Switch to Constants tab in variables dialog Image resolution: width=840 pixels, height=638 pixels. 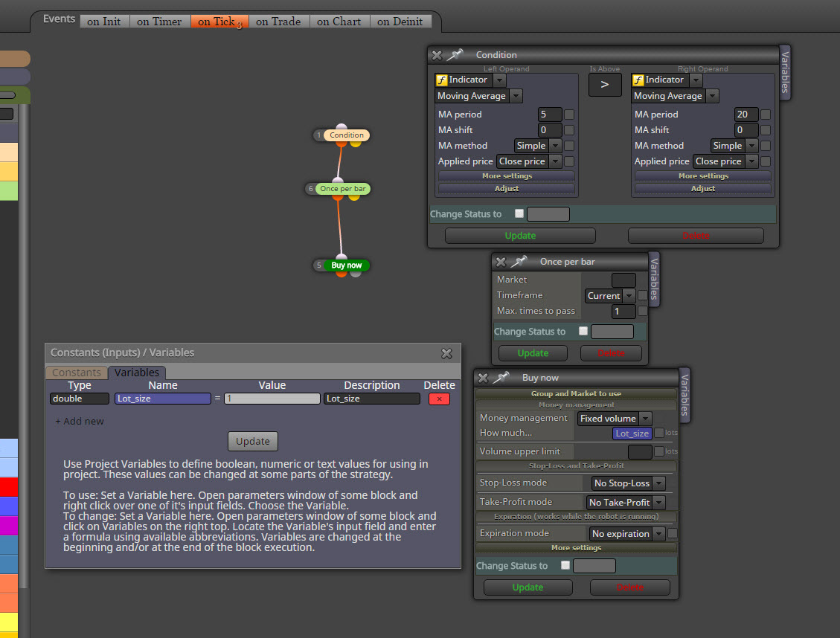[76, 373]
